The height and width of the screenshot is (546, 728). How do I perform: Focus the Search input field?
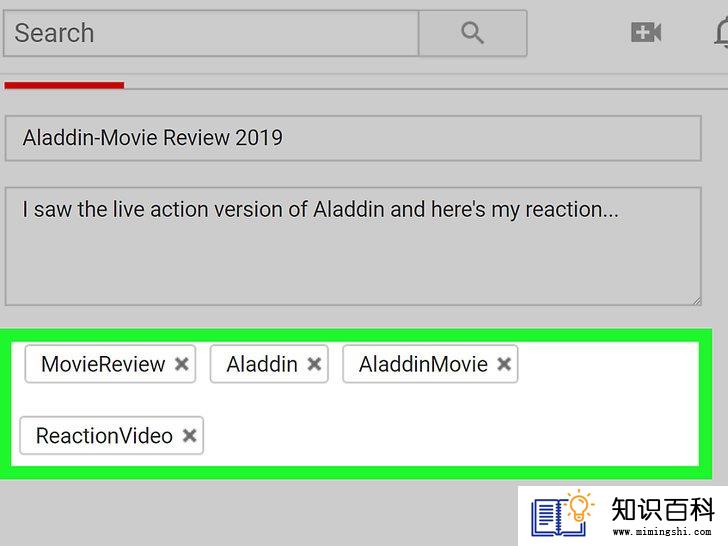click(211, 33)
